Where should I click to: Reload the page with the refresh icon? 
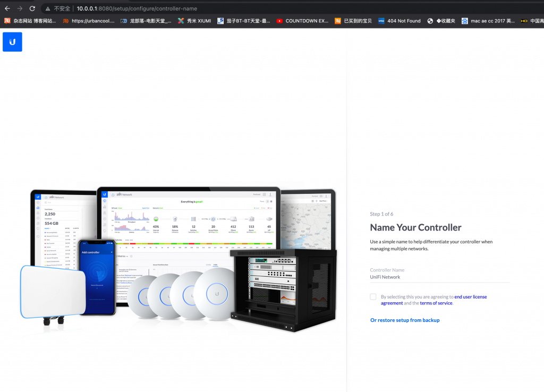click(x=32, y=8)
